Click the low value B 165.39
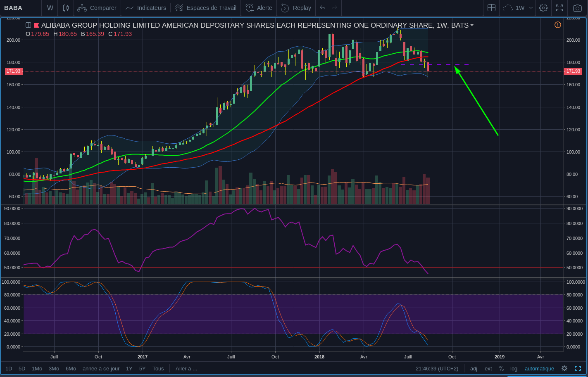 (x=93, y=34)
